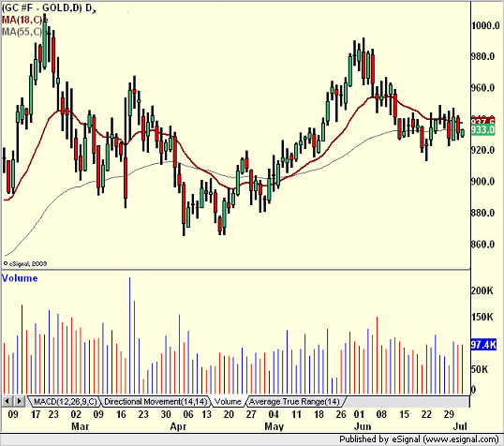Select the Volume study tab
Screen dimensions: 504x446
click(228, 402)
